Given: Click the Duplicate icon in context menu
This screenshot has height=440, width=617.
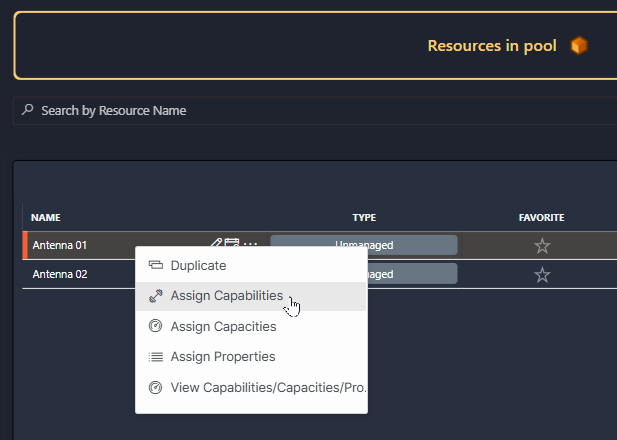Looking at the screenshot, I should coord(155,266).
